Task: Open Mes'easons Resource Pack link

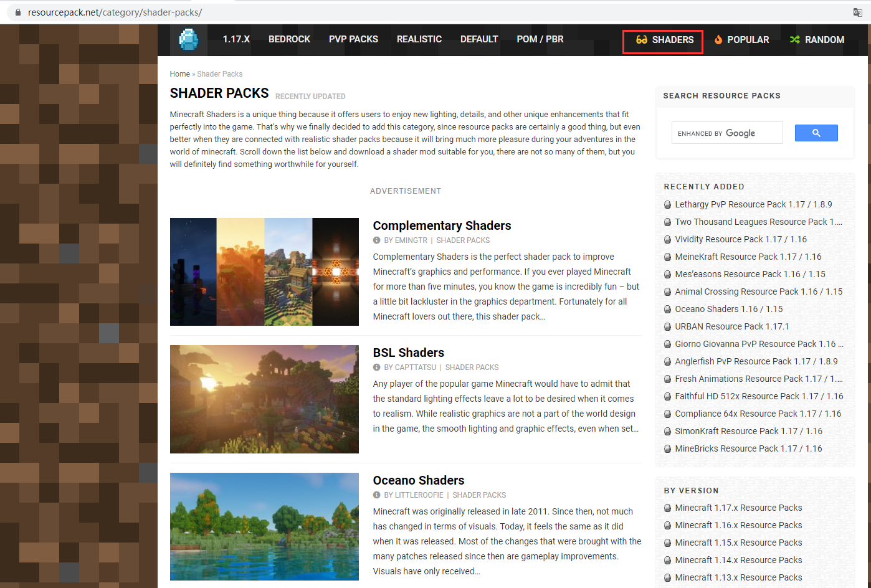Action: [x=750, y=274]
